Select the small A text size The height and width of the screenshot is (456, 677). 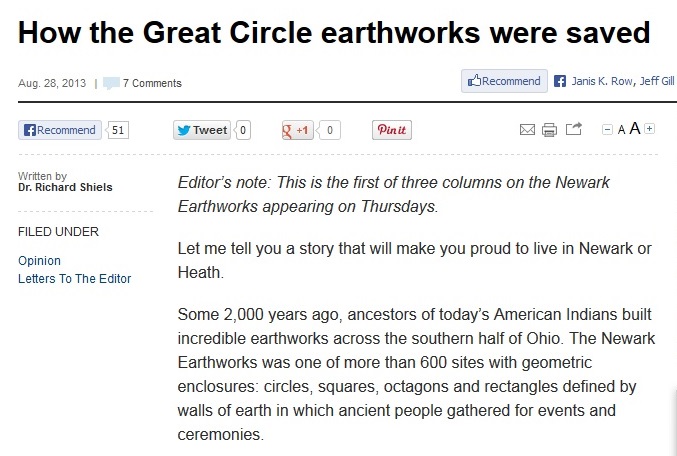click(621, 130)
